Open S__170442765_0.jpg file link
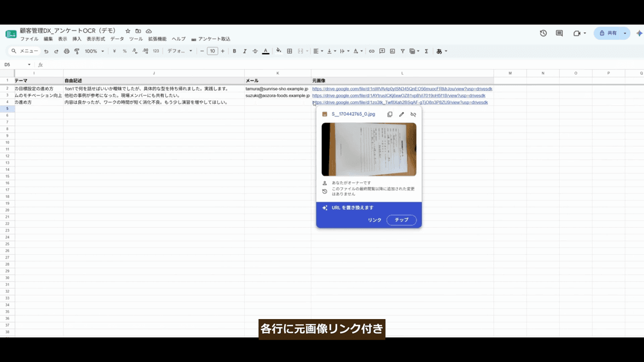 coord(353,114)
